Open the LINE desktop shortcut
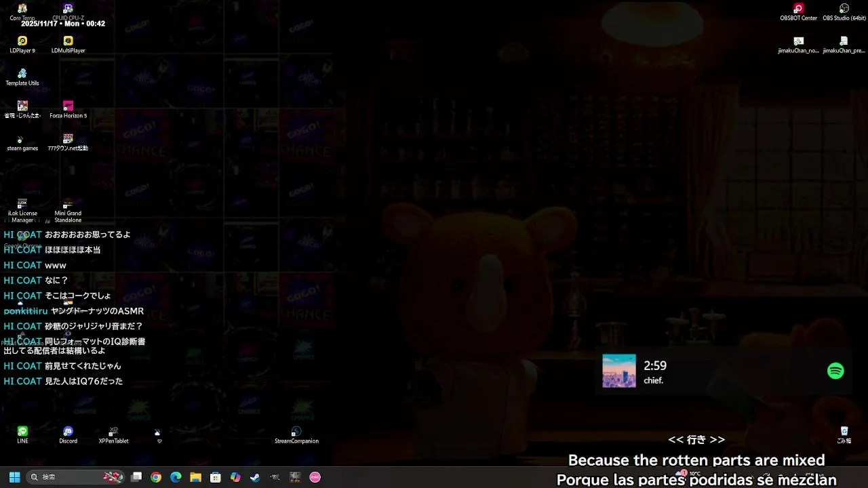 [x=22, y=435]
